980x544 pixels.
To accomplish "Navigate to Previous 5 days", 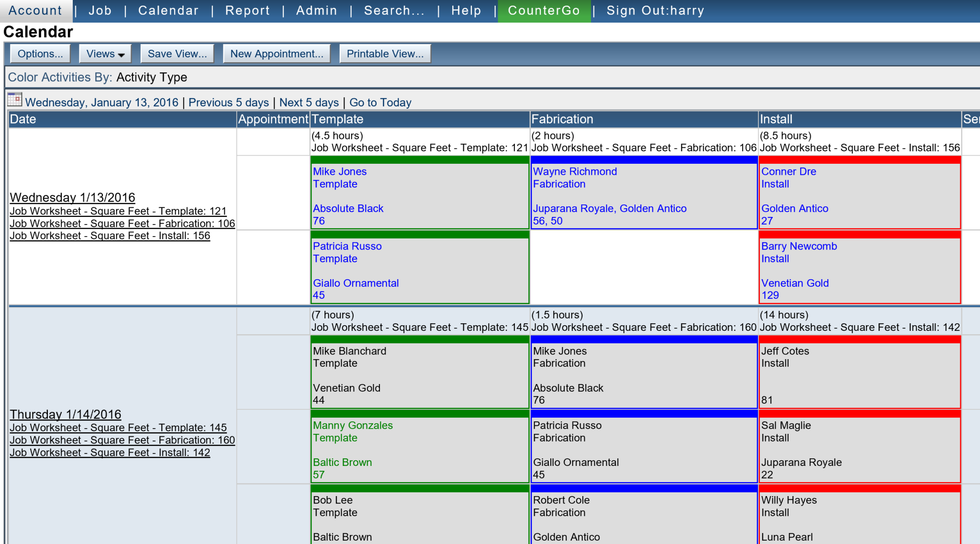I will pos(228,102).
